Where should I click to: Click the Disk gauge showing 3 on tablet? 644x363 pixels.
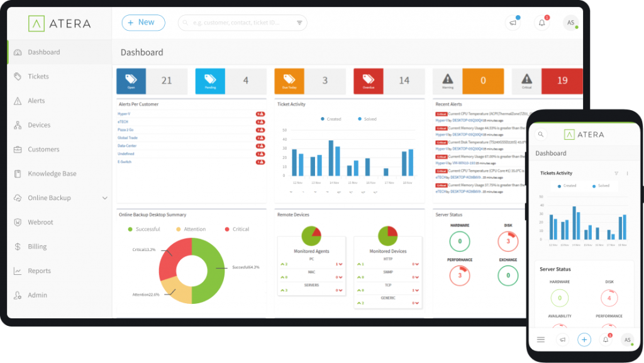tap(508, 242)
